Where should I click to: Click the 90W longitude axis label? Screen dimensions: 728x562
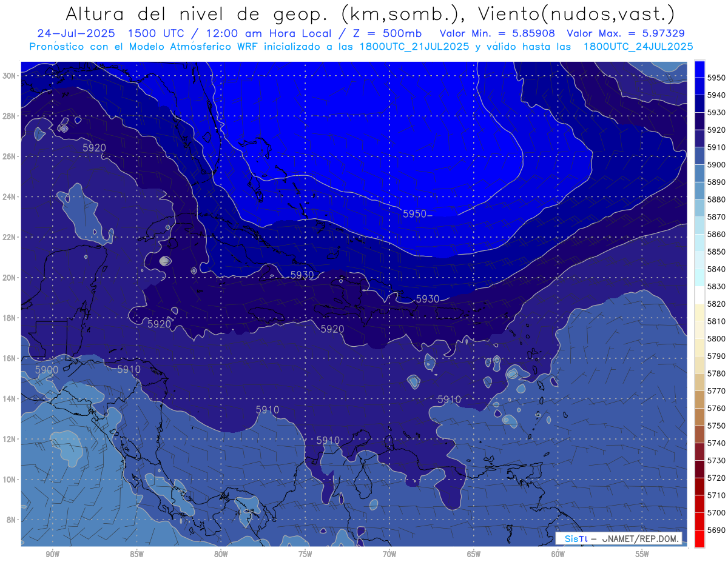(52, 554)
